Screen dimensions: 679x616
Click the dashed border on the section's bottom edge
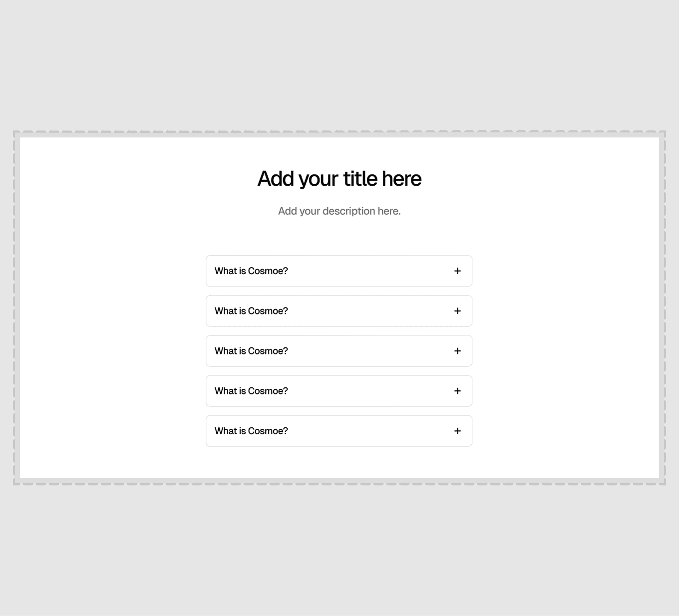(x=339, y=483)
